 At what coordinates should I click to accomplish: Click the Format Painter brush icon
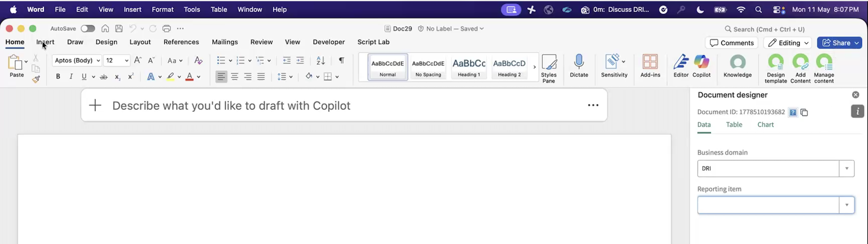pos(36,79)
